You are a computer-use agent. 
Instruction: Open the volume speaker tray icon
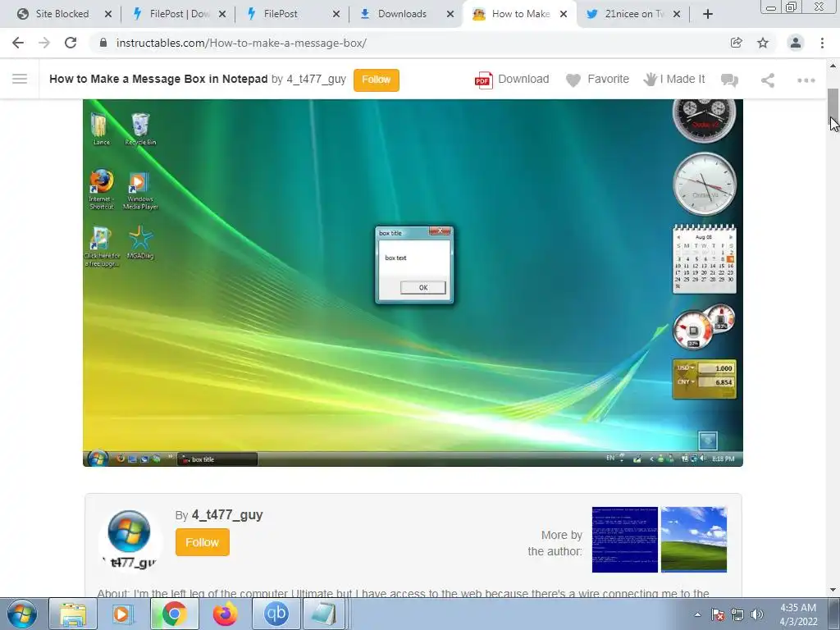(757, 614)
